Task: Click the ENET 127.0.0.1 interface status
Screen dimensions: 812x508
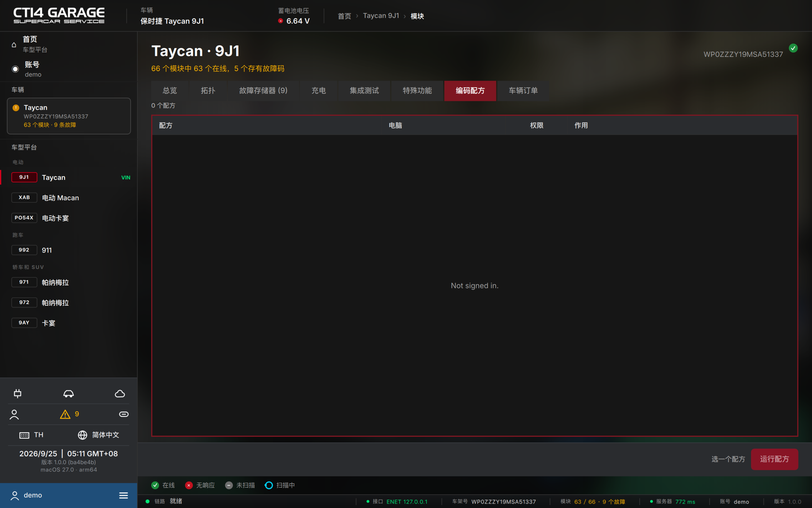Action: (407, 502)
